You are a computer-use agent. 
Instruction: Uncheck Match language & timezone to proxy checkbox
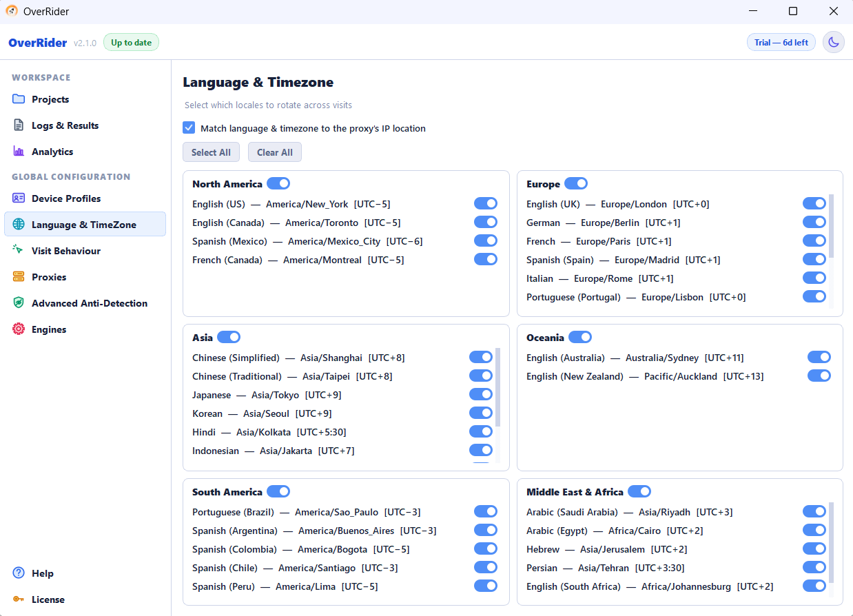point(189,128)
